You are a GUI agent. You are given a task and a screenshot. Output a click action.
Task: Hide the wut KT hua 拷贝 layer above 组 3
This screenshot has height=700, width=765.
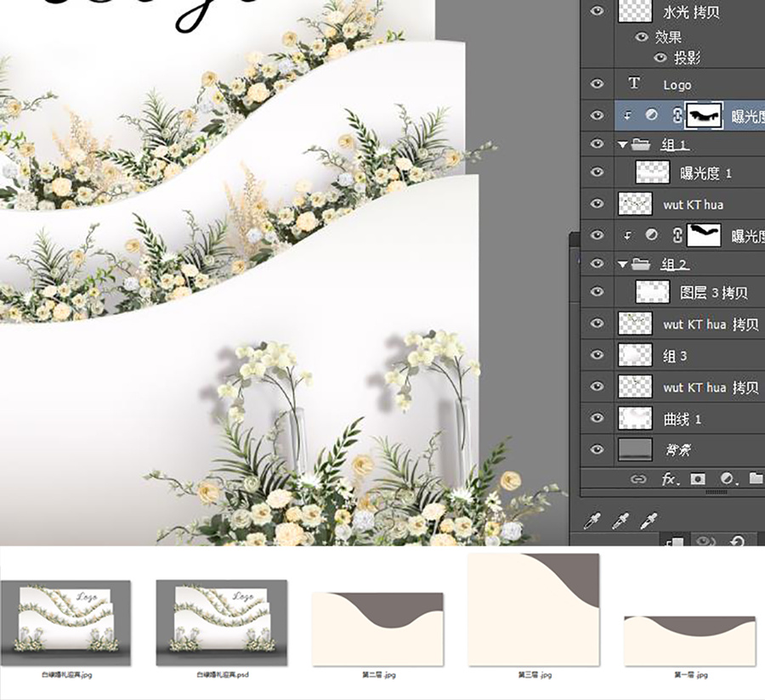pos(597,323)
